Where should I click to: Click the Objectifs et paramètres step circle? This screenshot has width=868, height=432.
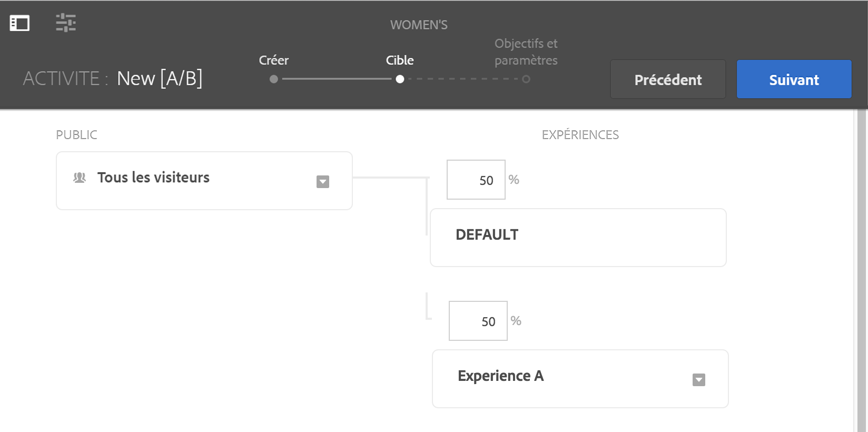pyautogui.click(x=526, y=79)
